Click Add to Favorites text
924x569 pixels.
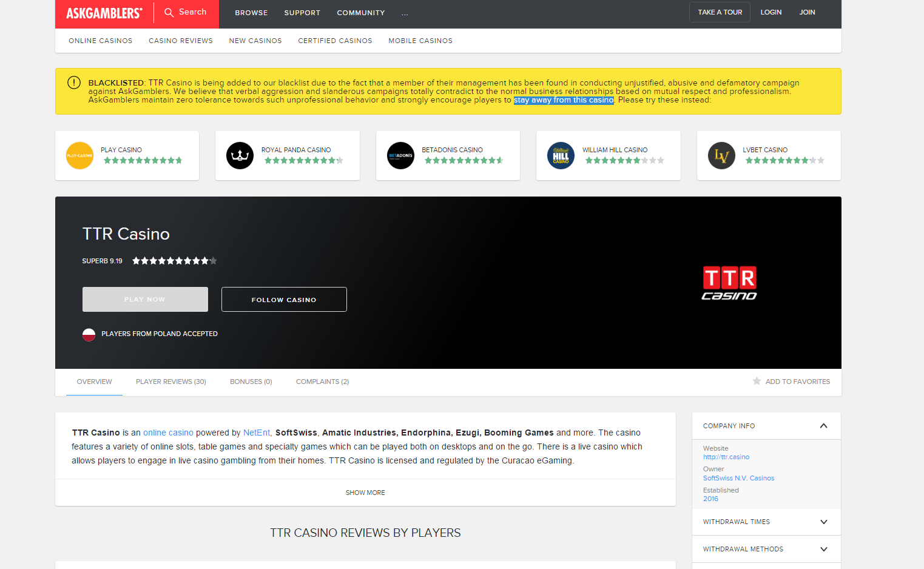pyautogui.click(x=798, y=382)
